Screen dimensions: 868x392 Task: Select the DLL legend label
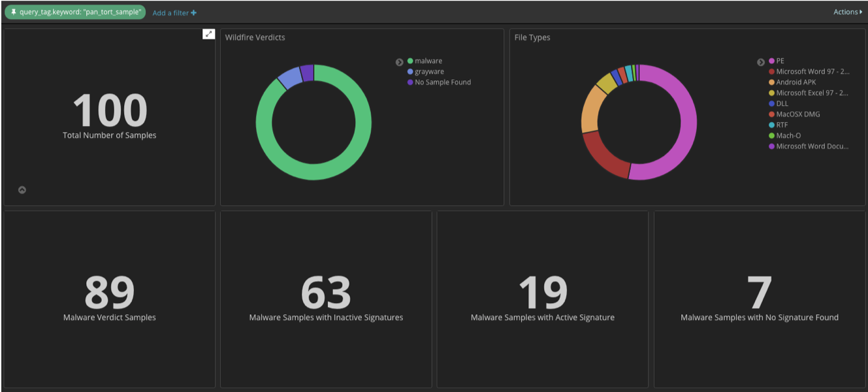pos(782,103)
